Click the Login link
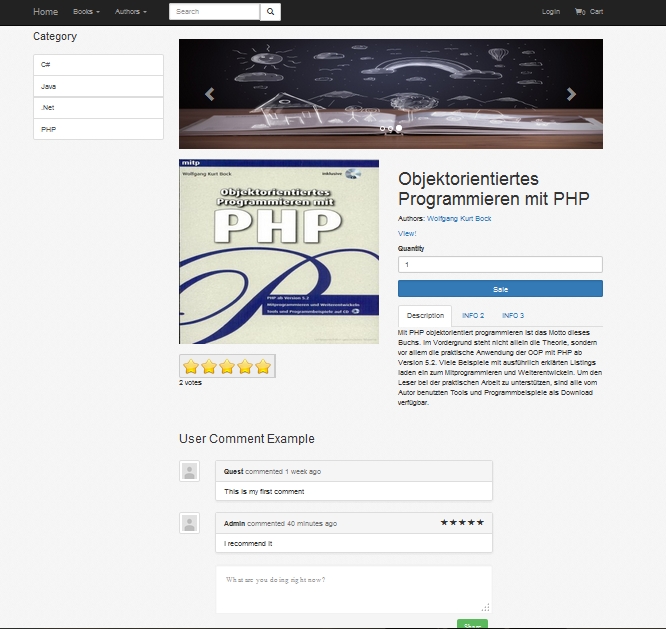 click(551, 11)
